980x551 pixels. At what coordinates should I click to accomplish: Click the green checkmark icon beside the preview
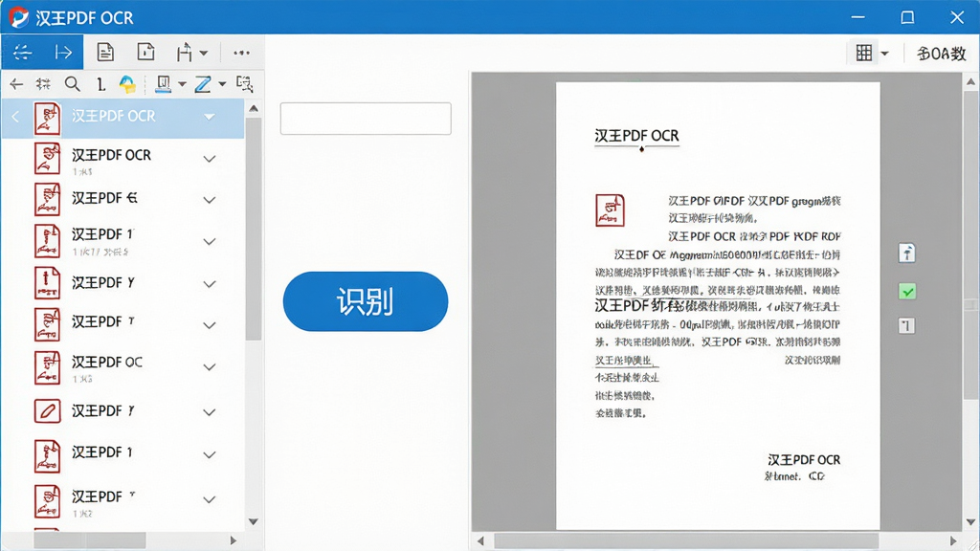[x=907, y=292]
